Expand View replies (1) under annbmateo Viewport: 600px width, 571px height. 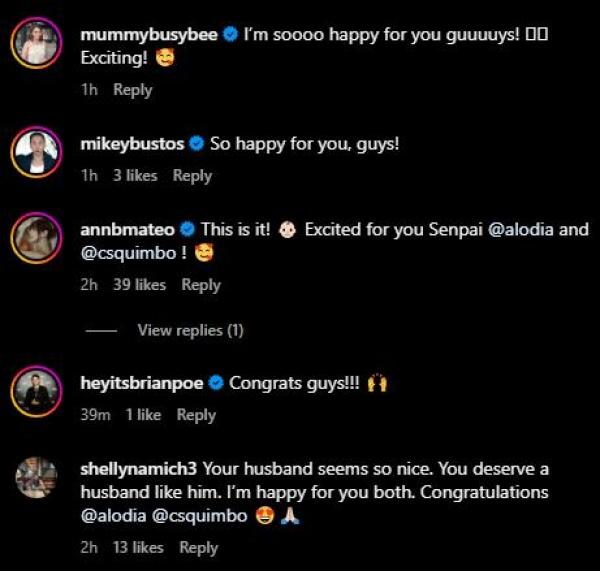190,330
